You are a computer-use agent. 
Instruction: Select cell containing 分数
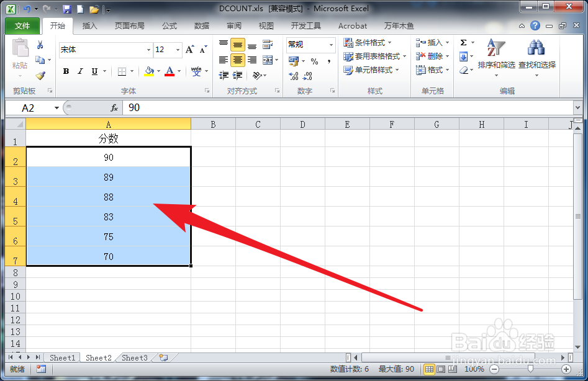pyautogui.click(x=109, y=138)
